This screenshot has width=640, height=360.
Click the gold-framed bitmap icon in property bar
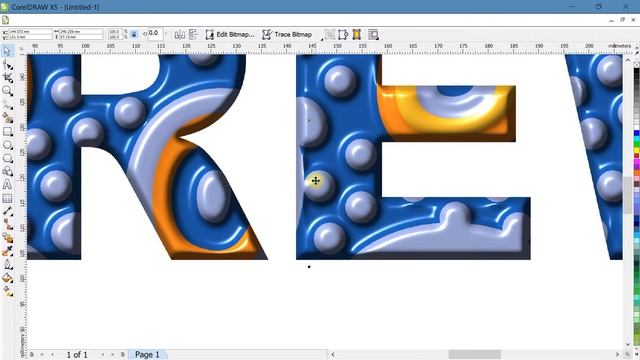click(357, 35)
